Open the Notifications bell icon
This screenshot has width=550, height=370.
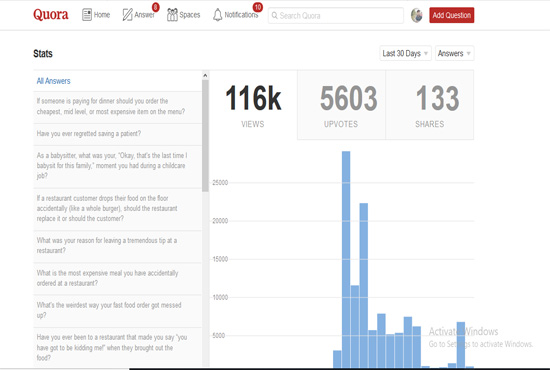coord(217,15)
